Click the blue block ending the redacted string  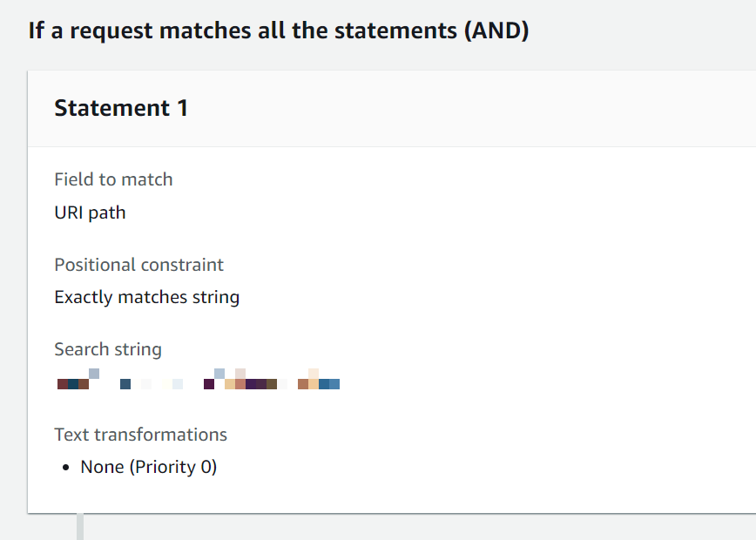coord(329,384)
